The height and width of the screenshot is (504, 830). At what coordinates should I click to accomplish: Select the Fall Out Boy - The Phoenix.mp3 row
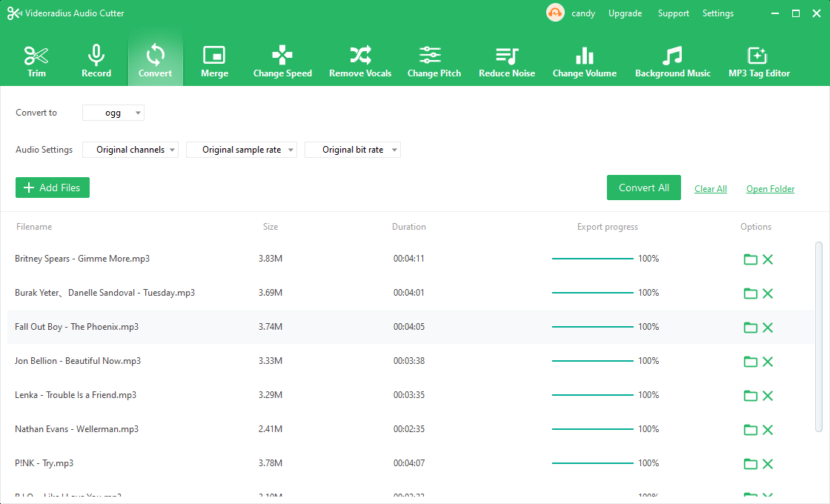pos(411,327)
